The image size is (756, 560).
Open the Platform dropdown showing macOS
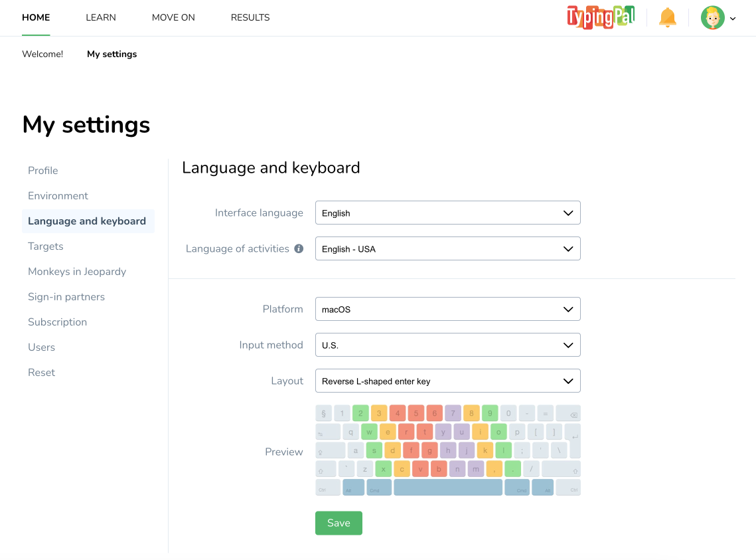(x=447, y=310)
